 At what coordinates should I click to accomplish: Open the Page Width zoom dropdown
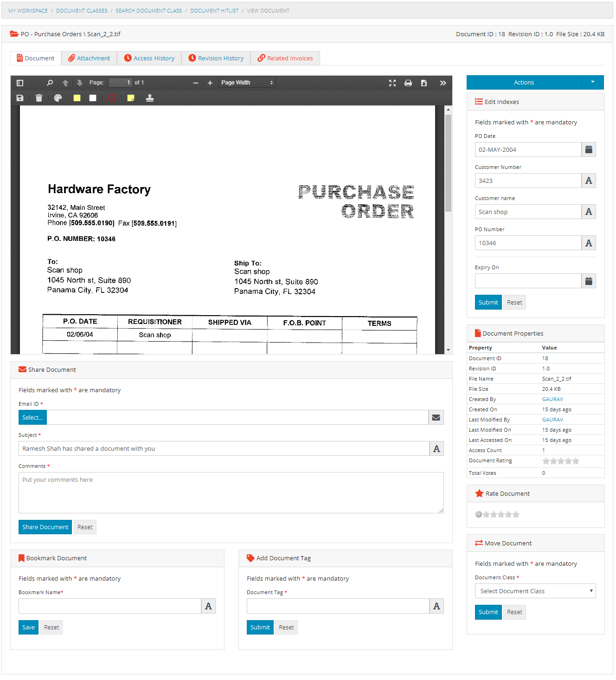pyautogui.click(x=247, y=83)
